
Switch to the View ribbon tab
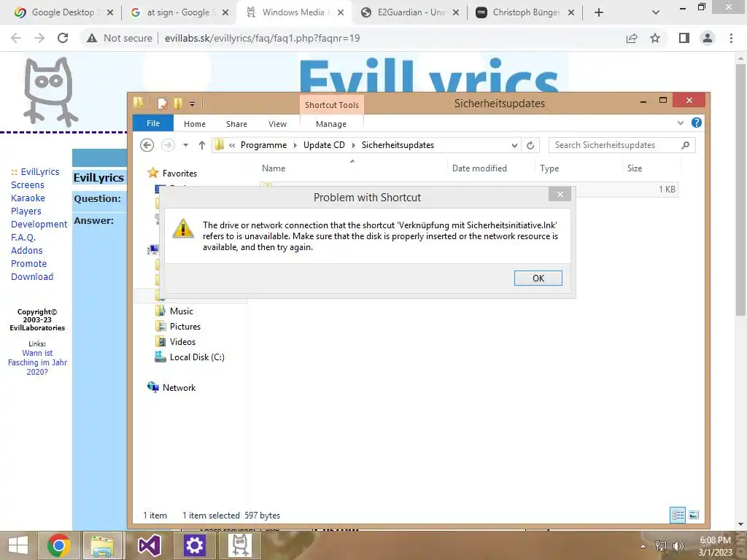(277, 124)
